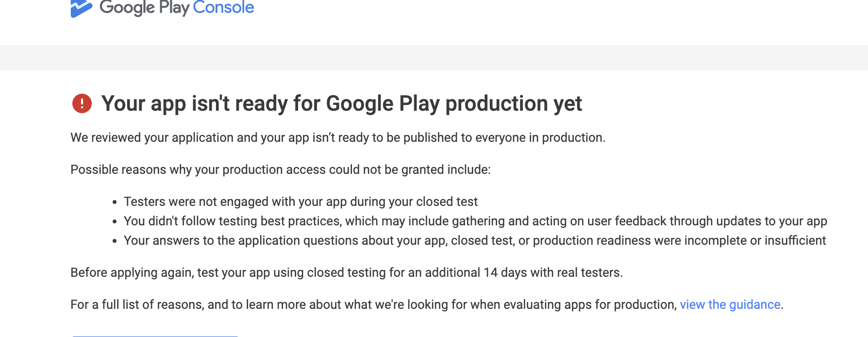Click the sentence starting 'We reviewed your application'
868x337 pixels.
338,137
